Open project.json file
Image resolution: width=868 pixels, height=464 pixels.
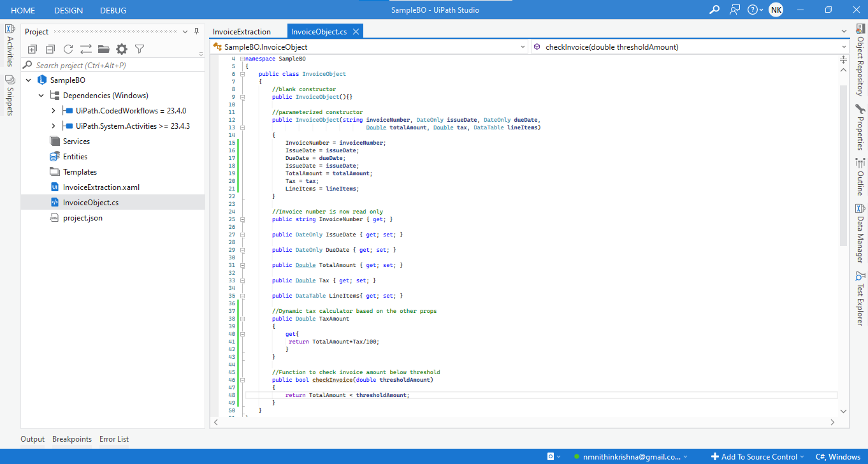point(82,218)
